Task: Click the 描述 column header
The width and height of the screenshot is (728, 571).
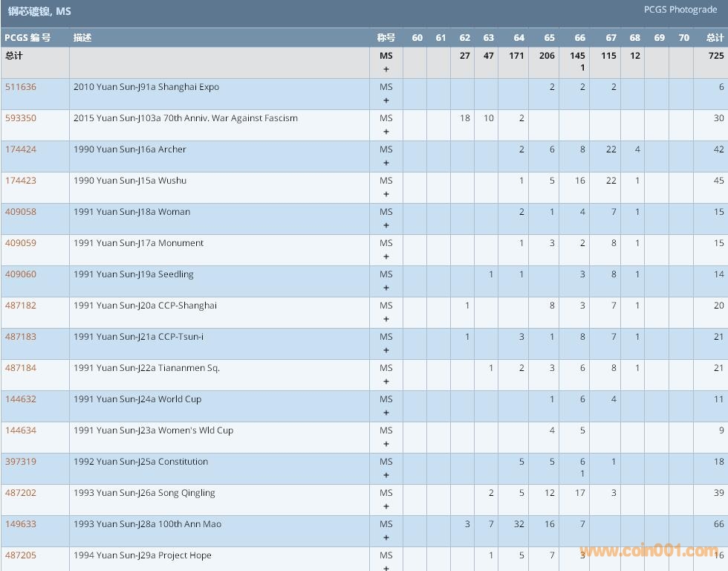Action: [x=82, y=38]
